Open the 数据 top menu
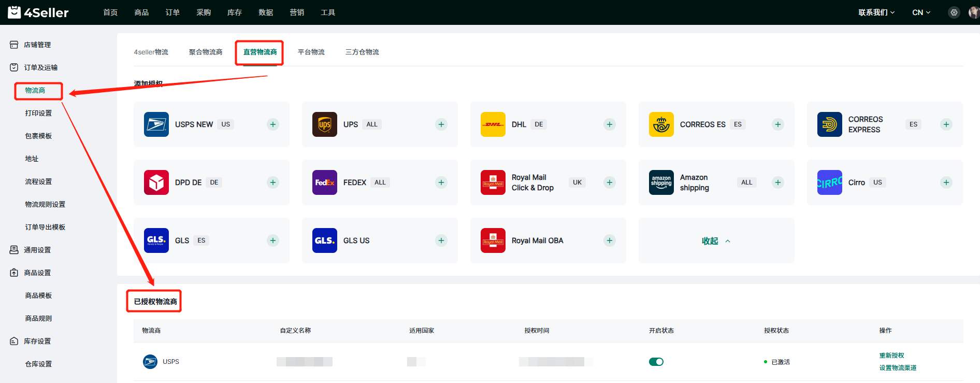980x383 pixels. 266,12
